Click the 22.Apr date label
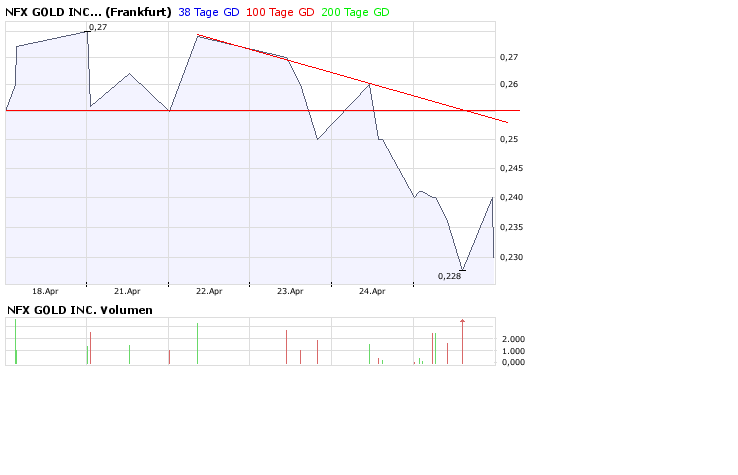738x475 pixels. [x=209, y=291]
